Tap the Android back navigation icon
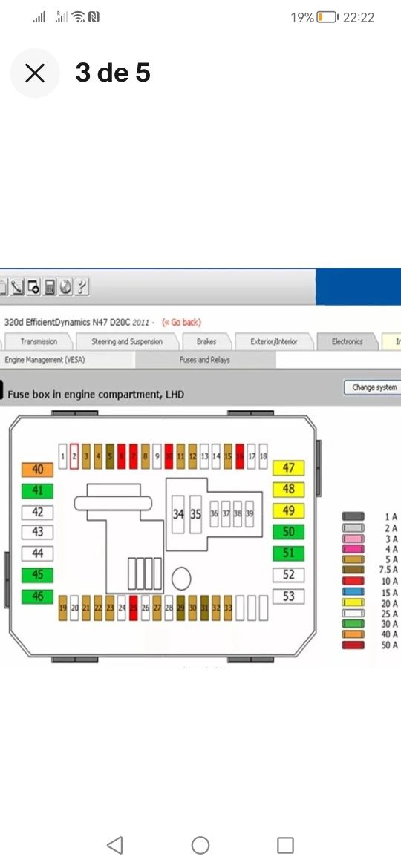The width and height of the screenshot is (401, 868). tap(114, 845)
